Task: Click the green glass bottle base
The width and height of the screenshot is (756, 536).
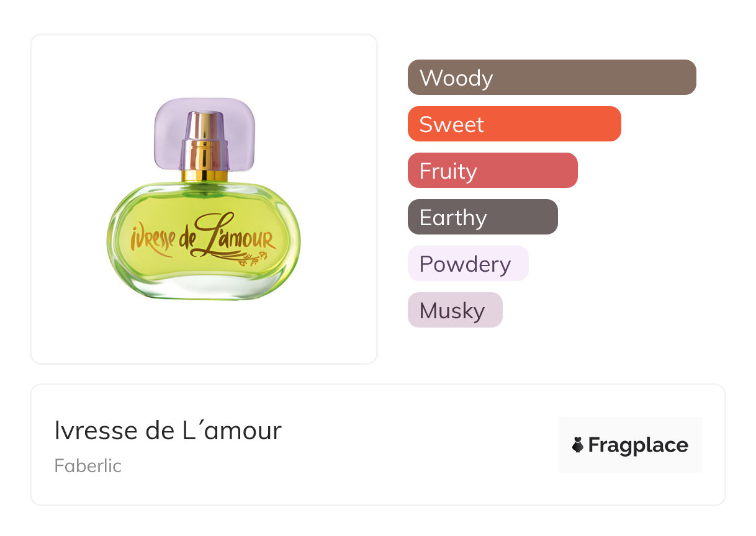Action: tap(204, 242)
